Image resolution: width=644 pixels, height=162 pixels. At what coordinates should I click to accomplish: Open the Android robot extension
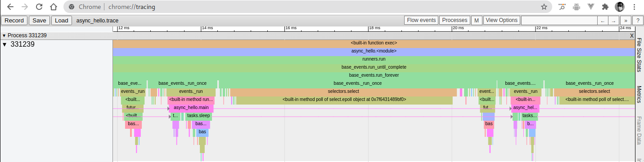[x=576, y=7]
